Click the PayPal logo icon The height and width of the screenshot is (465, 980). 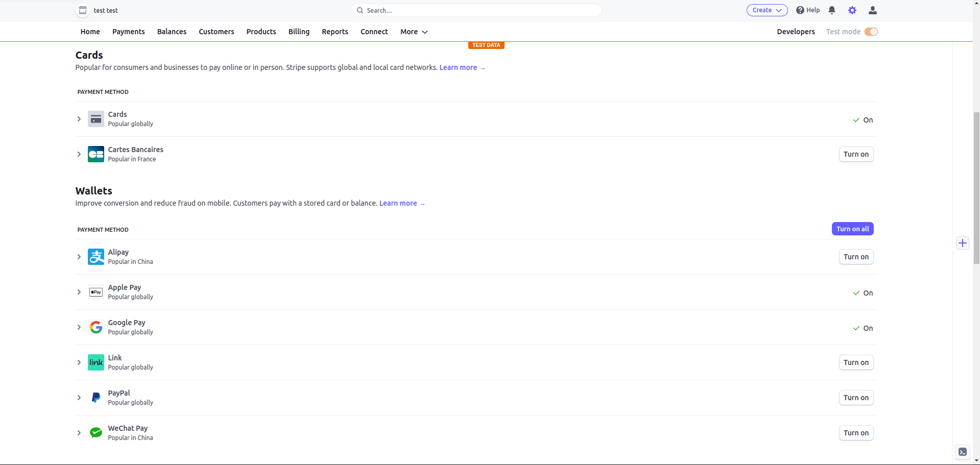[96, 398]
